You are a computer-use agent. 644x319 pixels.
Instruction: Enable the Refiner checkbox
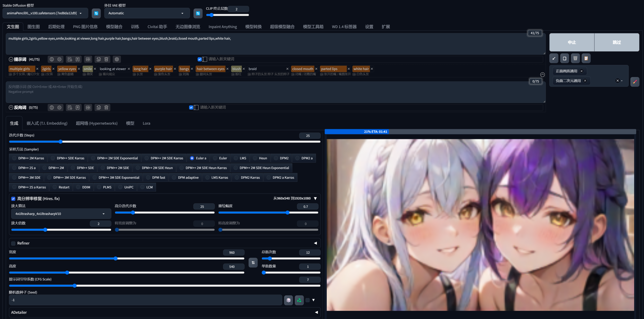(x=13, y=243)
